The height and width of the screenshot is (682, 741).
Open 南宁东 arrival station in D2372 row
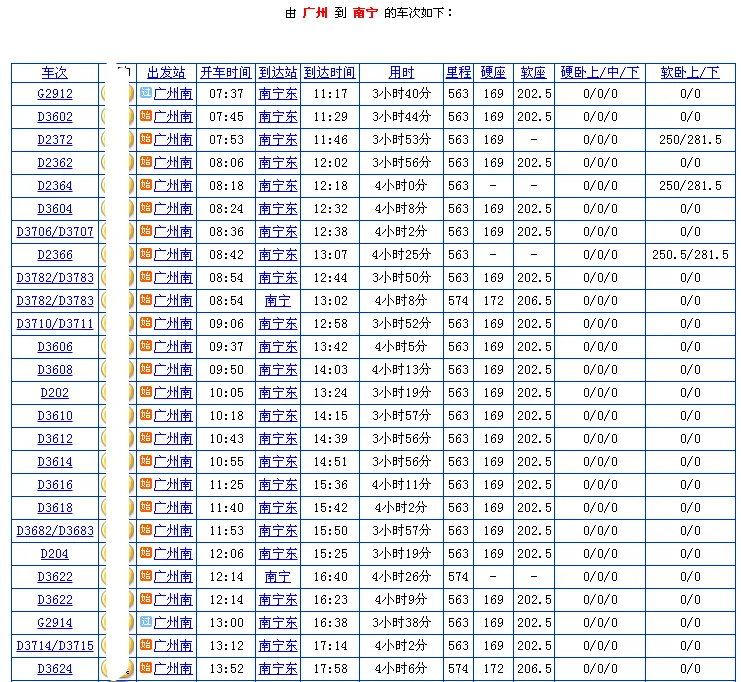(278, 140)
